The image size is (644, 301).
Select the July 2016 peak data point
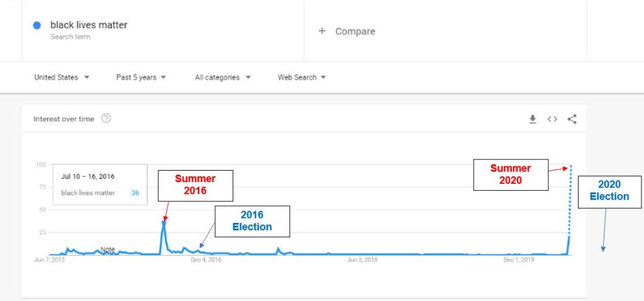point(164,222)
